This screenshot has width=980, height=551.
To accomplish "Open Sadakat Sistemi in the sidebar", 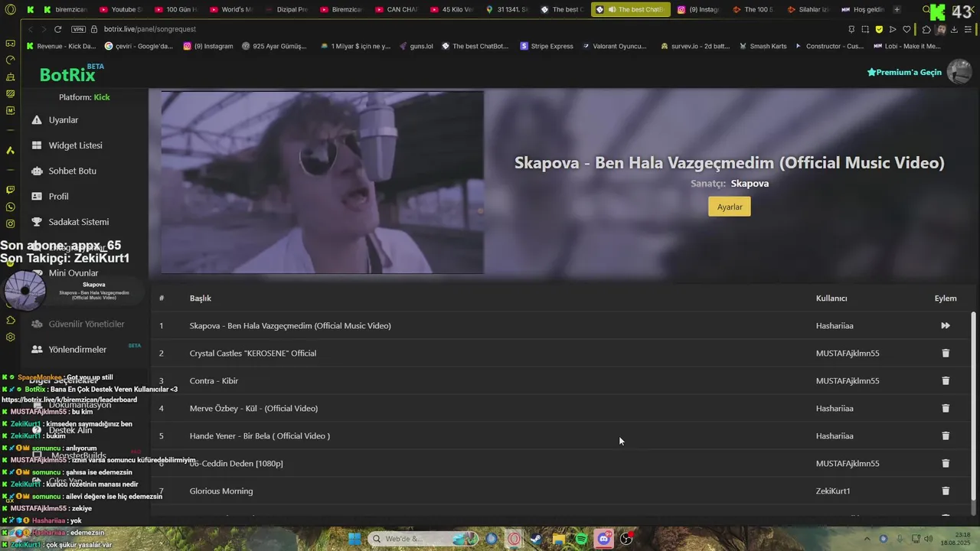I will [78, 222].
